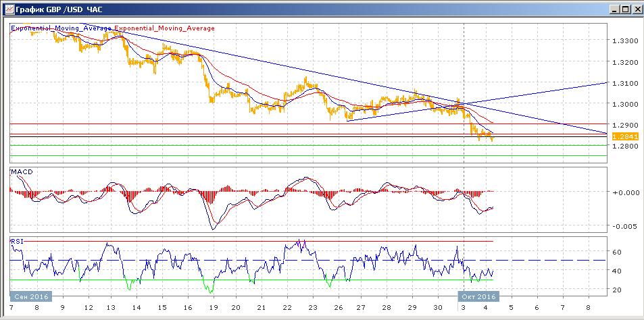The height and width of the screenshot is (320, 644).
Task: Select the red Exponential_Moving_Average label
Action: pos(164,28)
